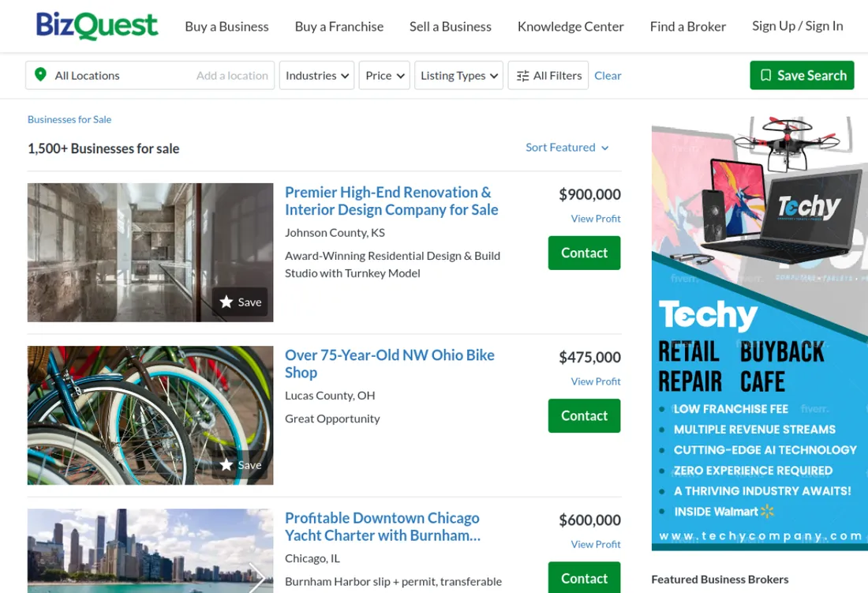
Task: Open Premier High-End Renovation listing title
Action: (x=391, y=201)
